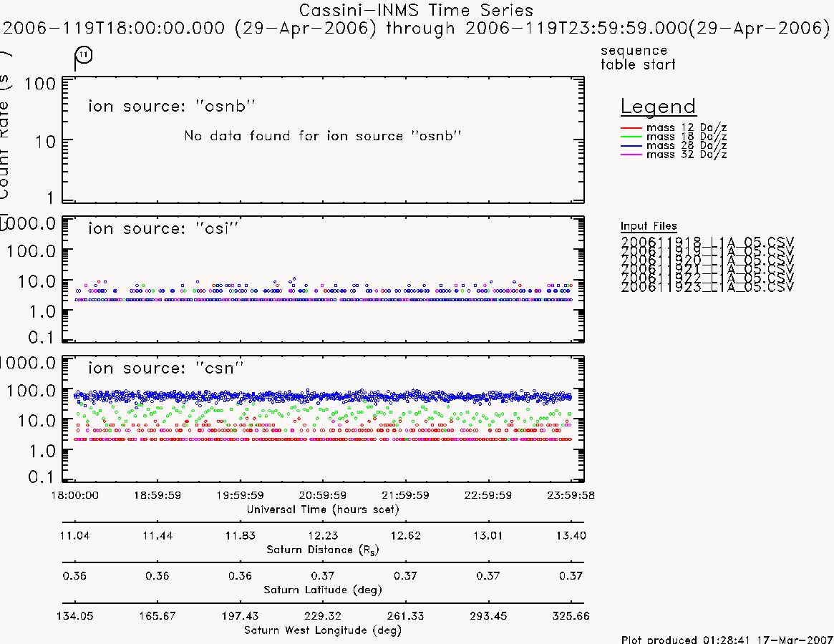Click the Saturn Distance axis title
The height and width of the screenshot is (644, 834).
322,550
